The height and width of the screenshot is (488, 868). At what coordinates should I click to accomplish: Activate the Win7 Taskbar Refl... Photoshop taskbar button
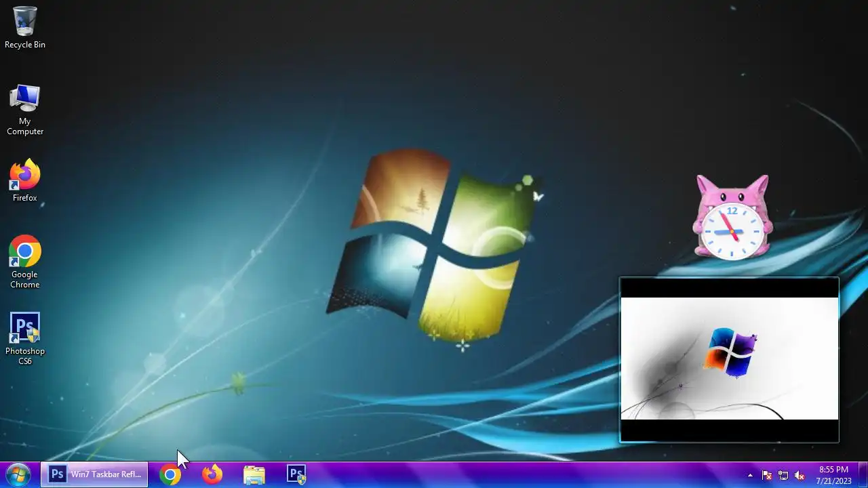point(94,474)
